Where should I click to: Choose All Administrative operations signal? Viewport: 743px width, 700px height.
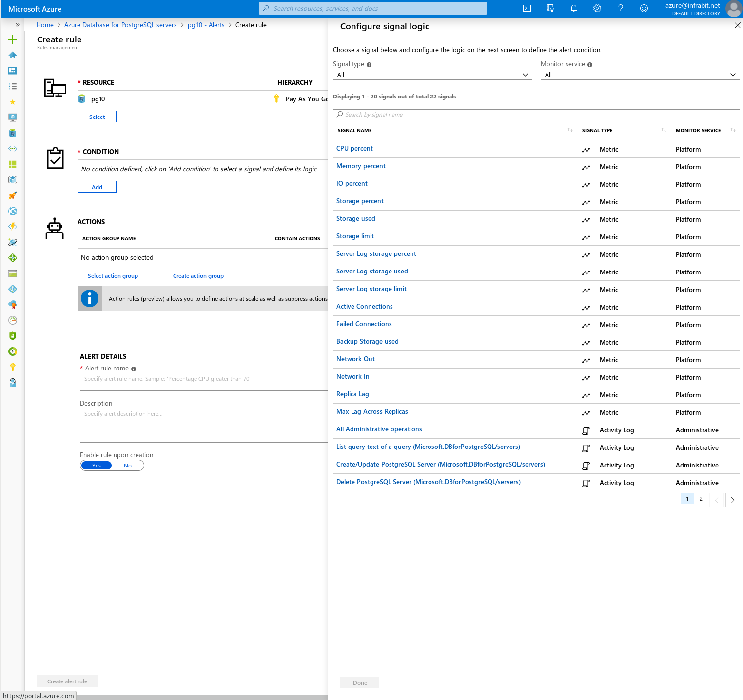(379, 429)
